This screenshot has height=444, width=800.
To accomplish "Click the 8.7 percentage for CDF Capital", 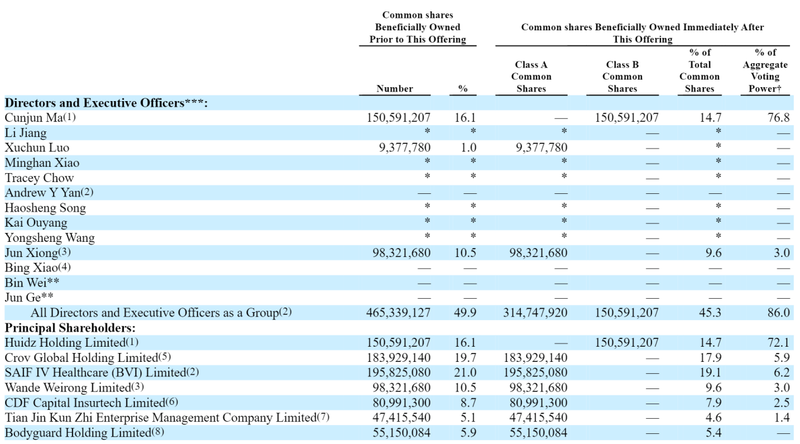I will tap(468, 403).
